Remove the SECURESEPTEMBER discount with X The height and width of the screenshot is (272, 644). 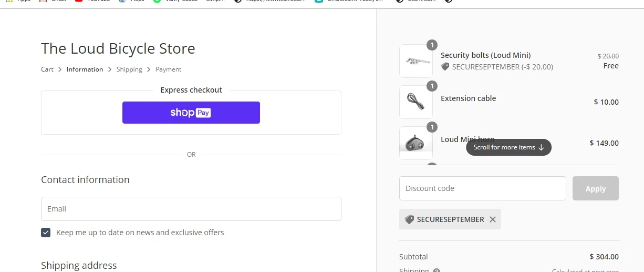[x=493, y=219]
